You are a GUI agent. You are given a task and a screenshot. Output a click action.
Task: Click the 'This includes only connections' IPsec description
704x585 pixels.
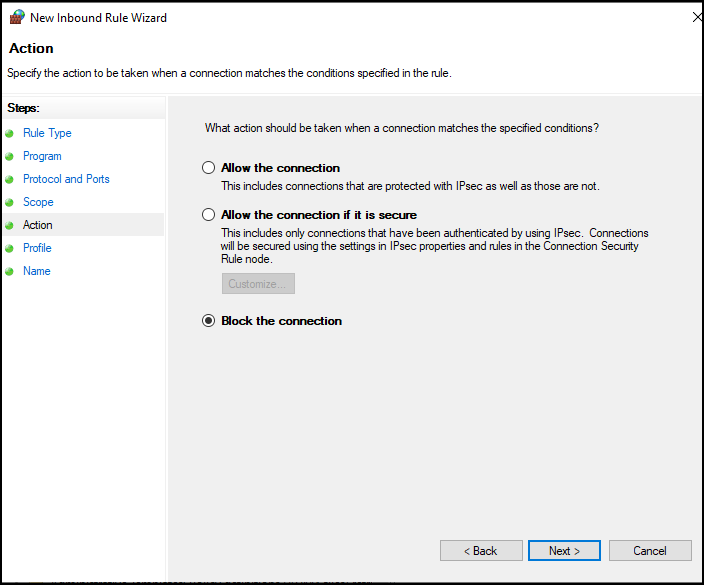[x=435, y=246]
